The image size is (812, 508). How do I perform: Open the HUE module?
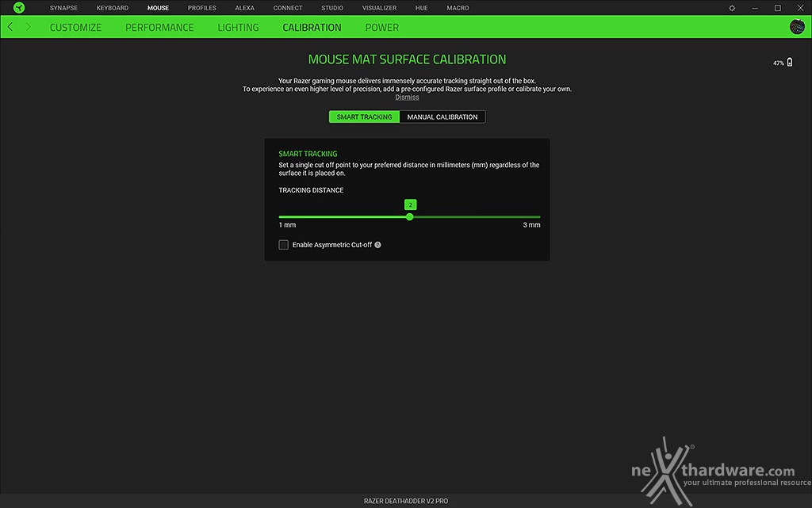click(x=422, y=8)
